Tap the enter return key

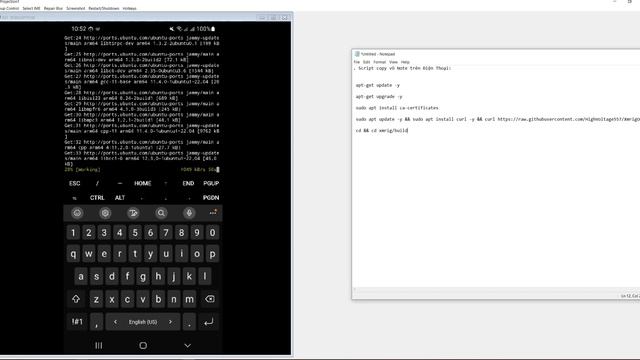[x=209, y=322]
